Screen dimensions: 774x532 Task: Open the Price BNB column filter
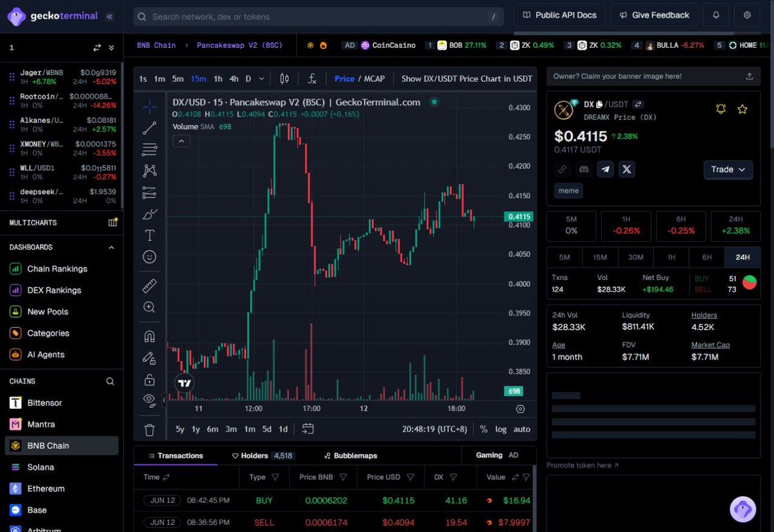tap(343, 477)
